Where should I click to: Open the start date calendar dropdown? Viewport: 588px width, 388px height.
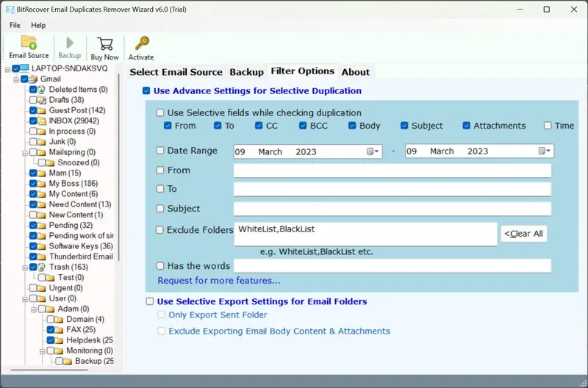pyautogui.click(x=373, y=151)
